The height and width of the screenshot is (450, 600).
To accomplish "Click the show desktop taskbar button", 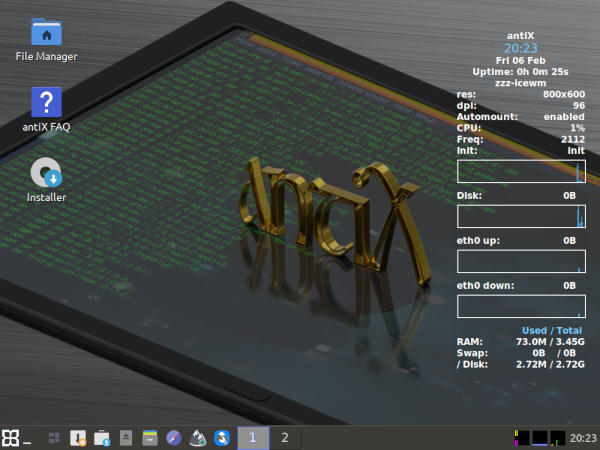I will 27,437.
